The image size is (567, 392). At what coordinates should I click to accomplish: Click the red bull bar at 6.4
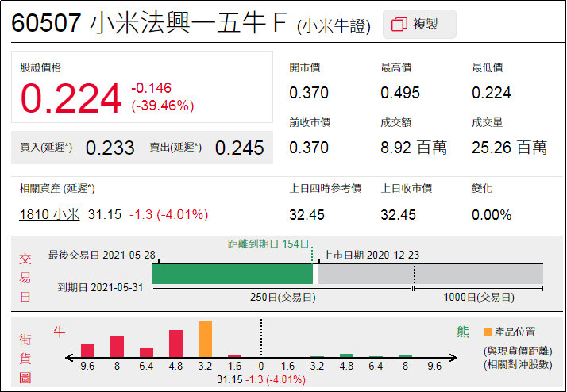click(146, 352)
